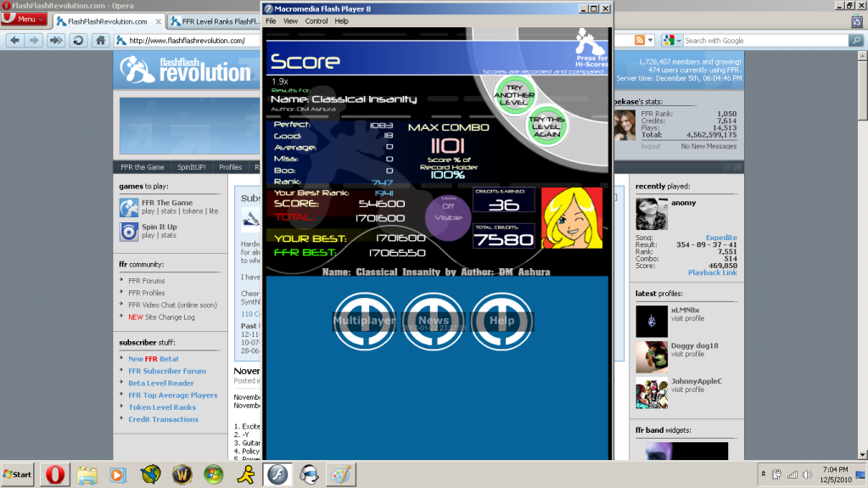This screenshot has width=868, height=488.
Task: Expand the dropdown arrow beside the RSS icon
Action: [651, 40]
